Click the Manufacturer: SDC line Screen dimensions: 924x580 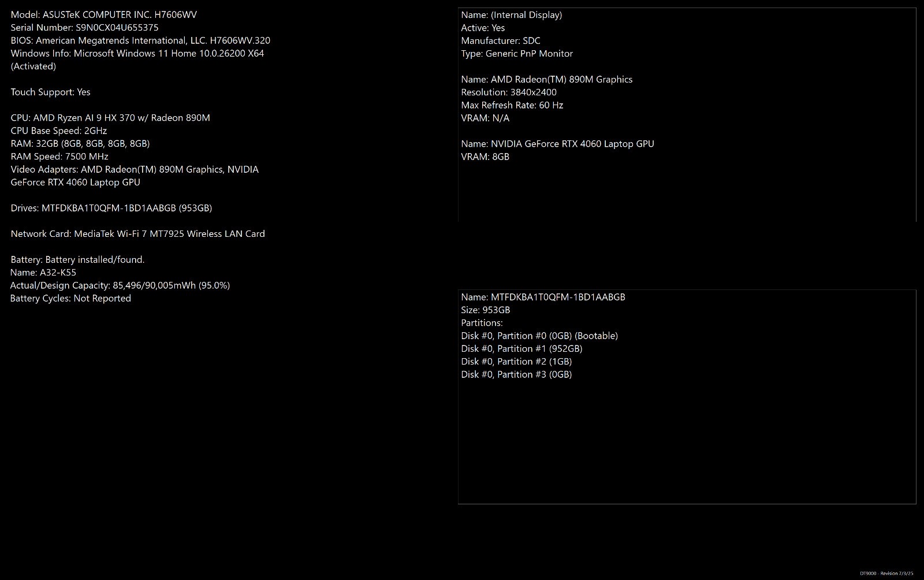501,40
